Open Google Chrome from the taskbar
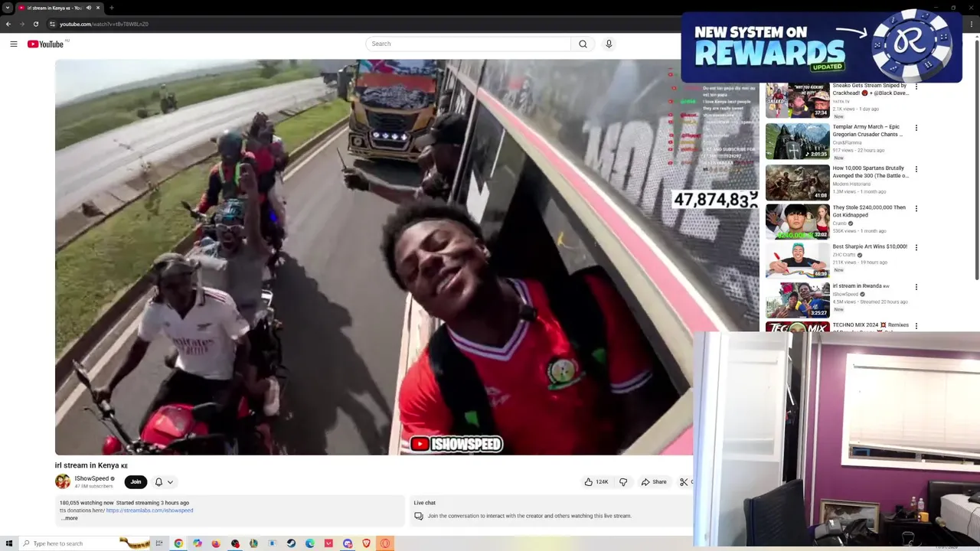Image resolution: width=980 pixels, height=551 pixels. 178,543
